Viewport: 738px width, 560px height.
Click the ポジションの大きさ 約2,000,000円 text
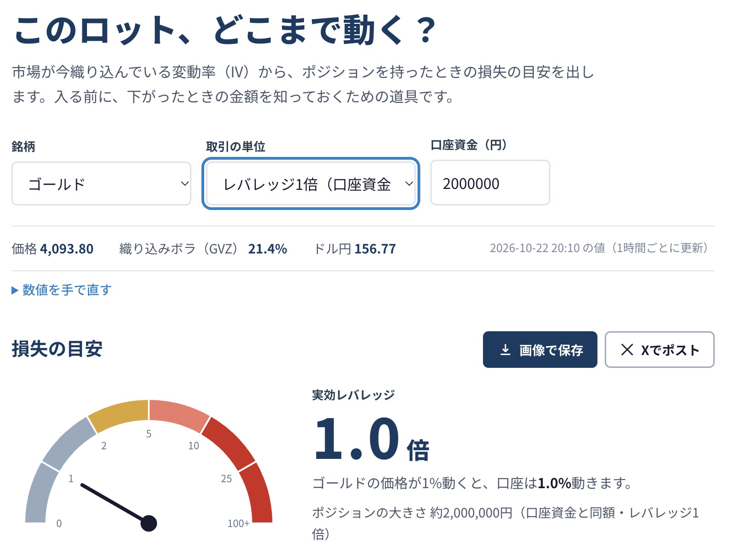(x=412, y=513)
